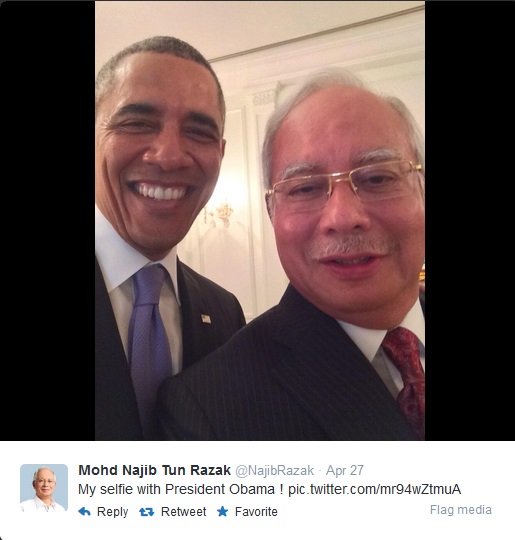Click the Reply arrow icon
Image resolution: width=515 pixels, height=540 pixels.
[84, 511]
